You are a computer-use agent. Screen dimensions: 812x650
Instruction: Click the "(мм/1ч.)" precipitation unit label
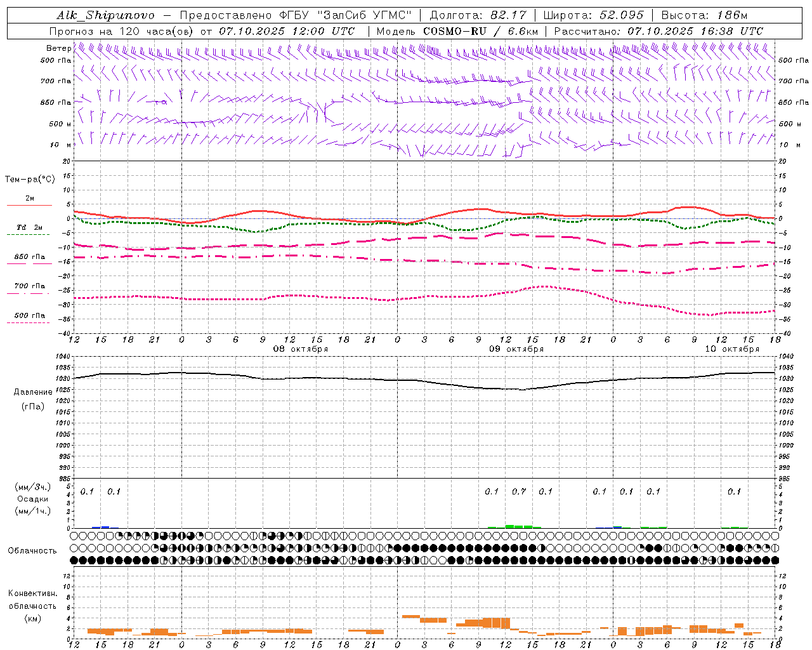[32, 511]
